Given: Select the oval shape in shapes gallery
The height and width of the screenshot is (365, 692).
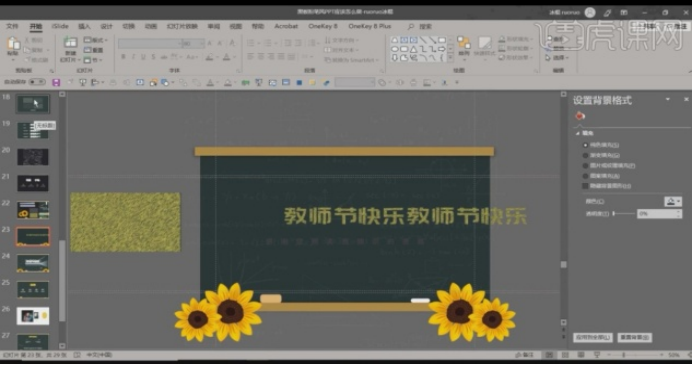Looking at the screenshot, I should click(395, 49).
